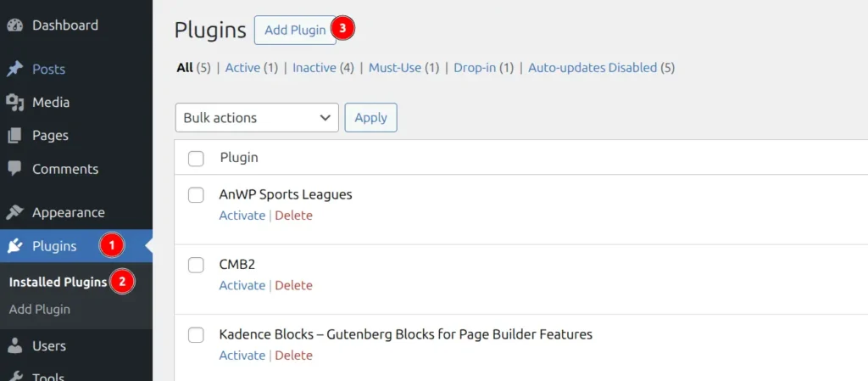Activate AnWP Sports Leagues plugin
The height and width of the screenshot is (381, 868).
pos(242,216)
